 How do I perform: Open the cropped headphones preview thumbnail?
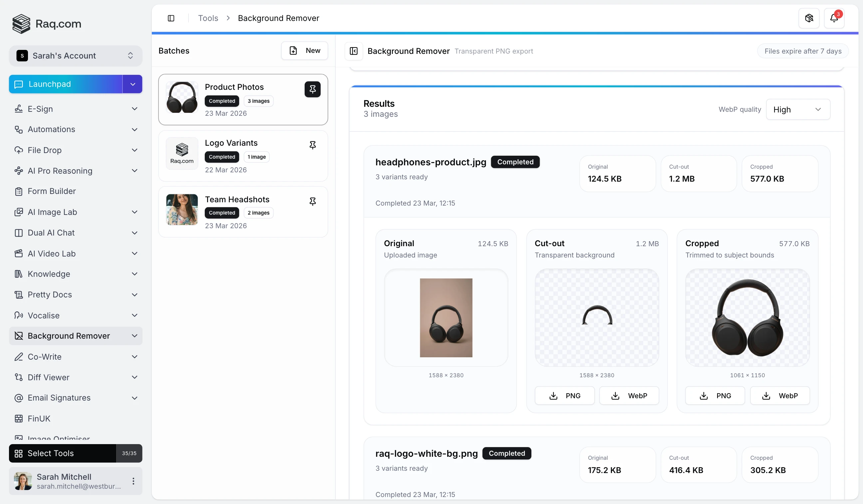[747, 317]
